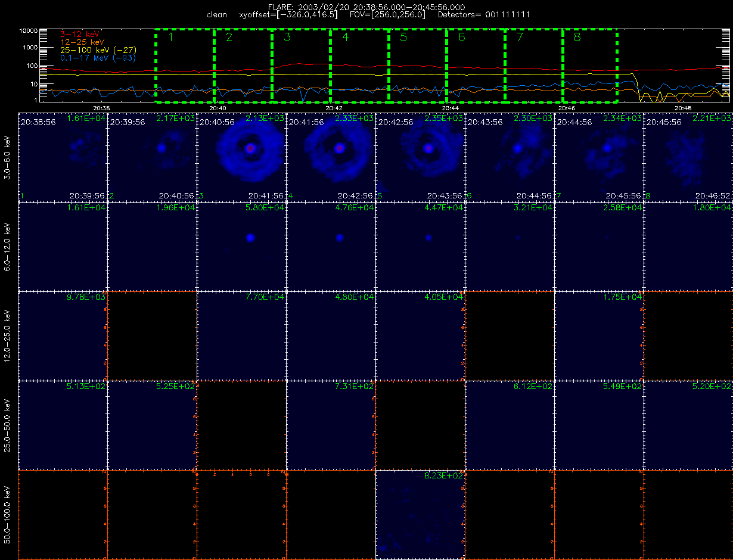Open the 3.0-6.0 keV image starting 20:38:56
The image size is (733, 560).
click(x=63, y=157)
